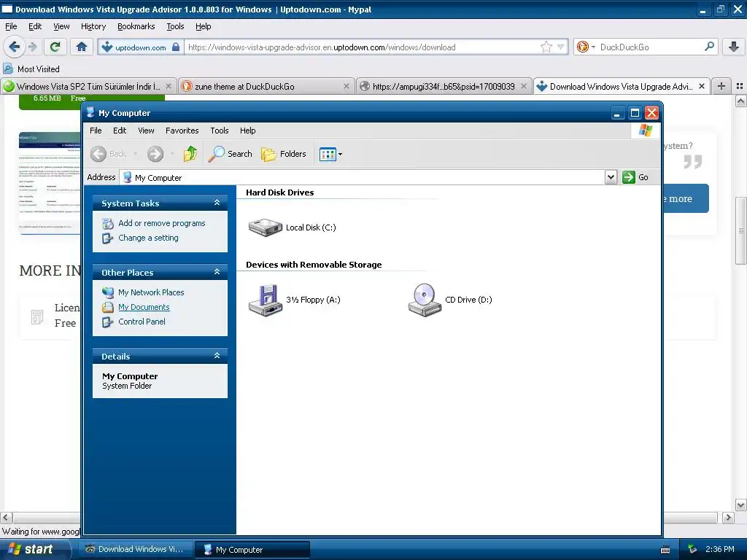
Task: Switch to Windows Vista SP2 Tüm Sürümler tab
Action: pos(88,86)
